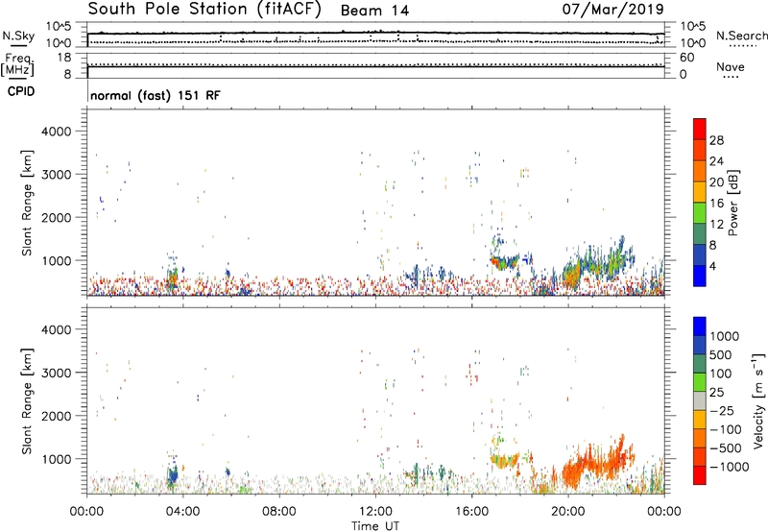The image size is (768, 532).
Task: Click the '16:00' time tick label
Action: [471, 512]
